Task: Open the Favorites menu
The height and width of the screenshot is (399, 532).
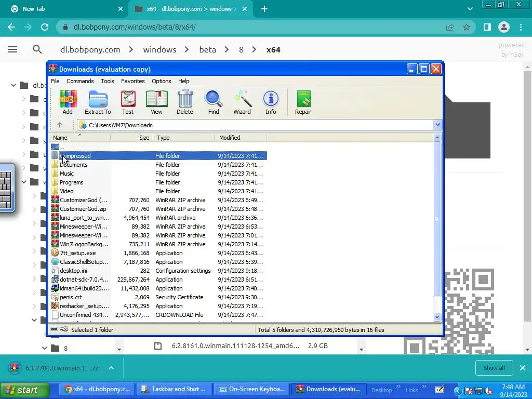Action: click(132, 81)
